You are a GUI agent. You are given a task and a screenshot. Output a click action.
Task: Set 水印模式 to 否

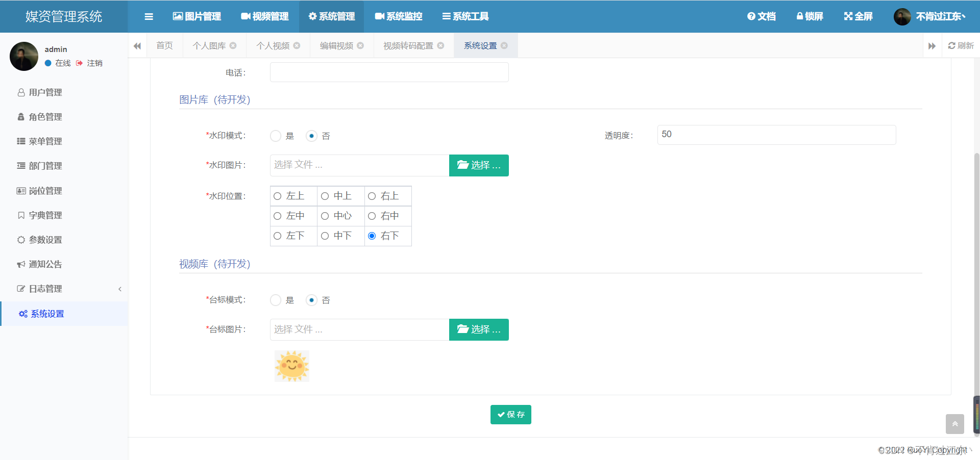coord(311,136)
